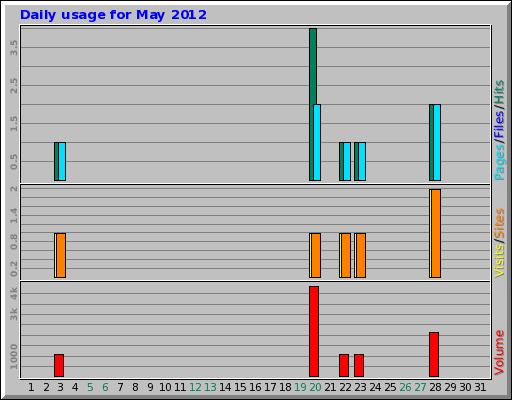512x400 pixels.
Task: Click day label 4 on the x-axis
Action: click(x=75, y=387)
